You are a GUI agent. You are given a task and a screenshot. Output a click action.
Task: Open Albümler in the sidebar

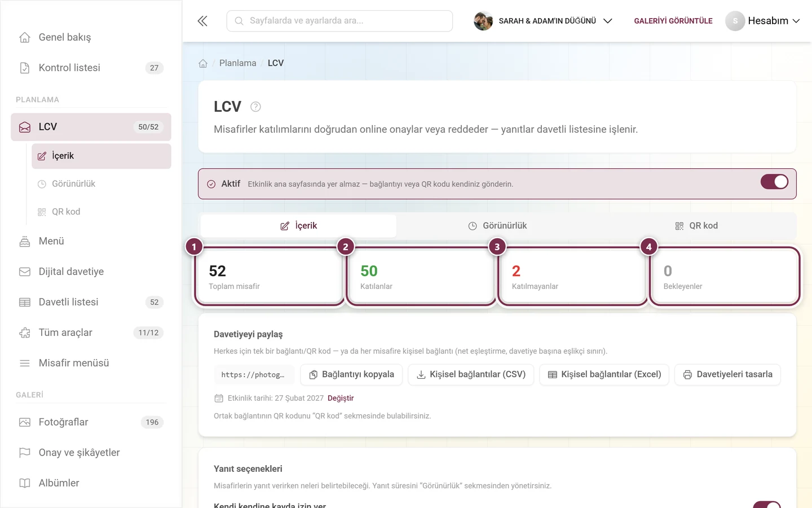tap(91, 483)
